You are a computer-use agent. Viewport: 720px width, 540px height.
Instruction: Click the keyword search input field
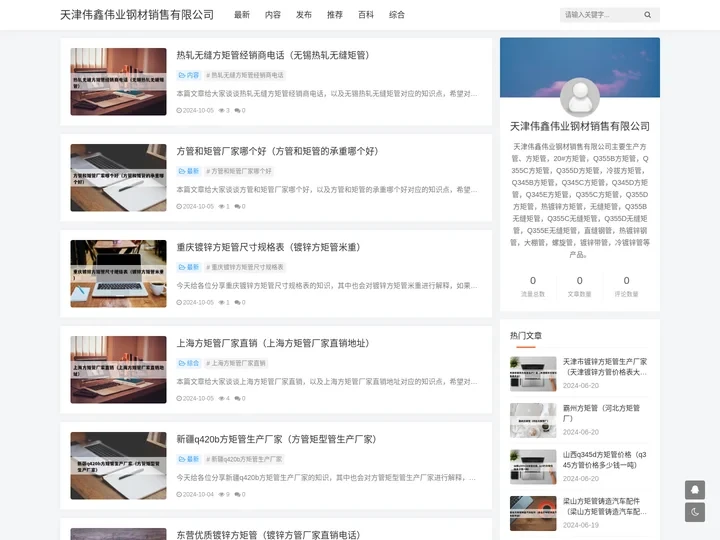(601, 15)
